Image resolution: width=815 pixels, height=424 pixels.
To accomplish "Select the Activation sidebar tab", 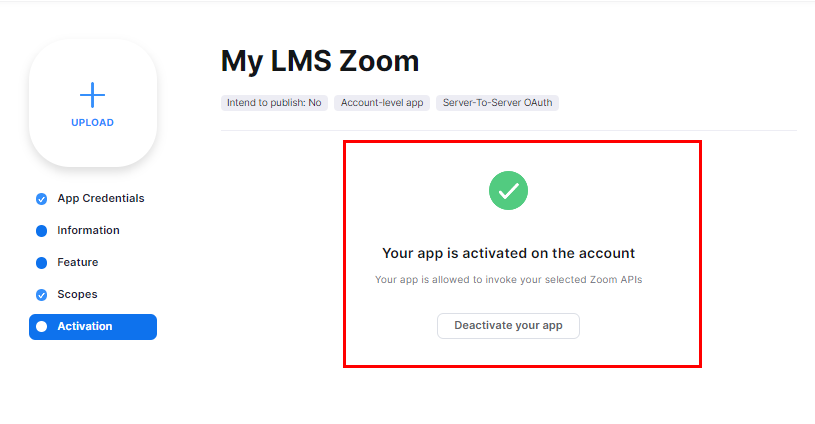I will (x=93, y=327).
